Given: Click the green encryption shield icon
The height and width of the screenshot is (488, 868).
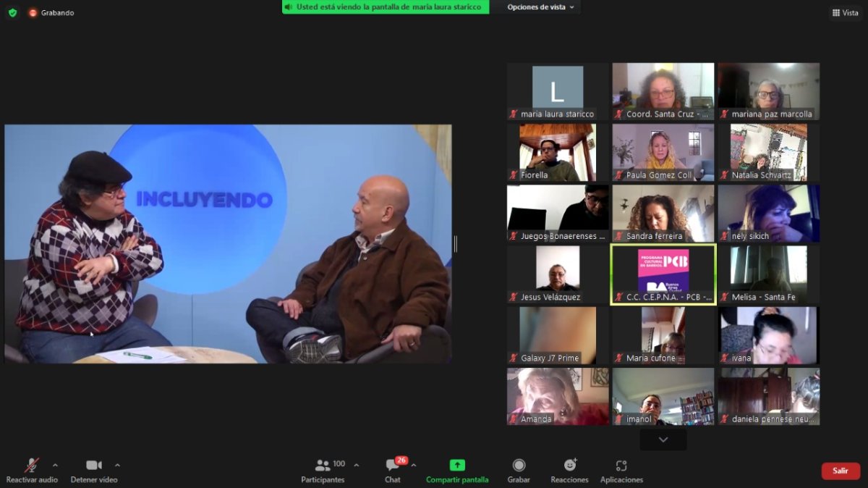Looking at the screenshot, I should click(x=12, y=12).
